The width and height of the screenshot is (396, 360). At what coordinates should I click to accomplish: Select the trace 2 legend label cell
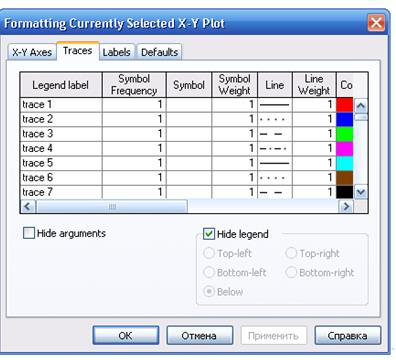coord(61,119)
